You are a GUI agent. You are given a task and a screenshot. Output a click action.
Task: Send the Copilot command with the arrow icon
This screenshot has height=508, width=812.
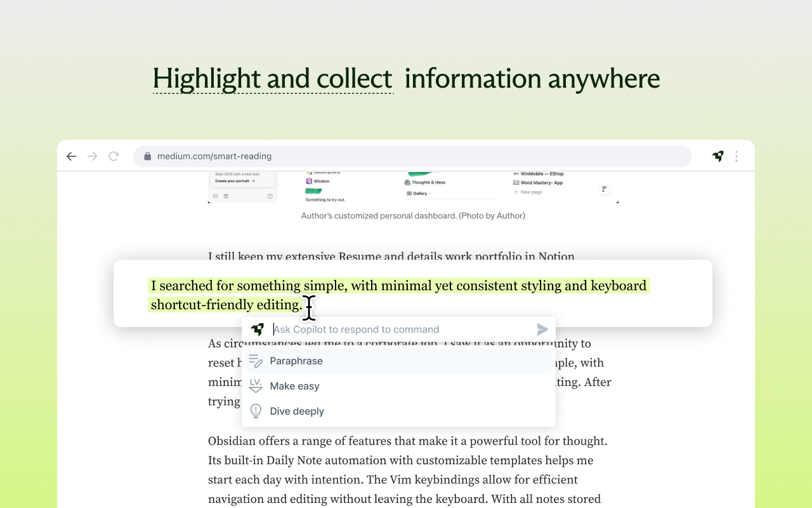point(542,330)
